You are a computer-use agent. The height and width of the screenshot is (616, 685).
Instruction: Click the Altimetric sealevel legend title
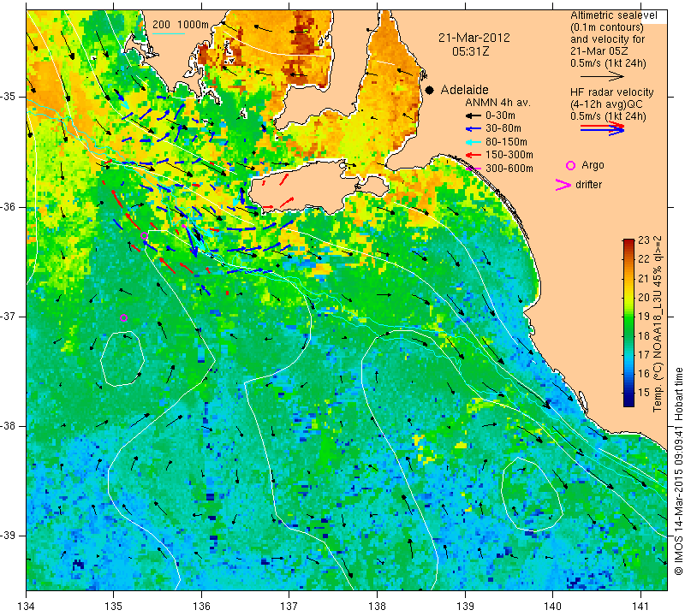pos(614,15)
